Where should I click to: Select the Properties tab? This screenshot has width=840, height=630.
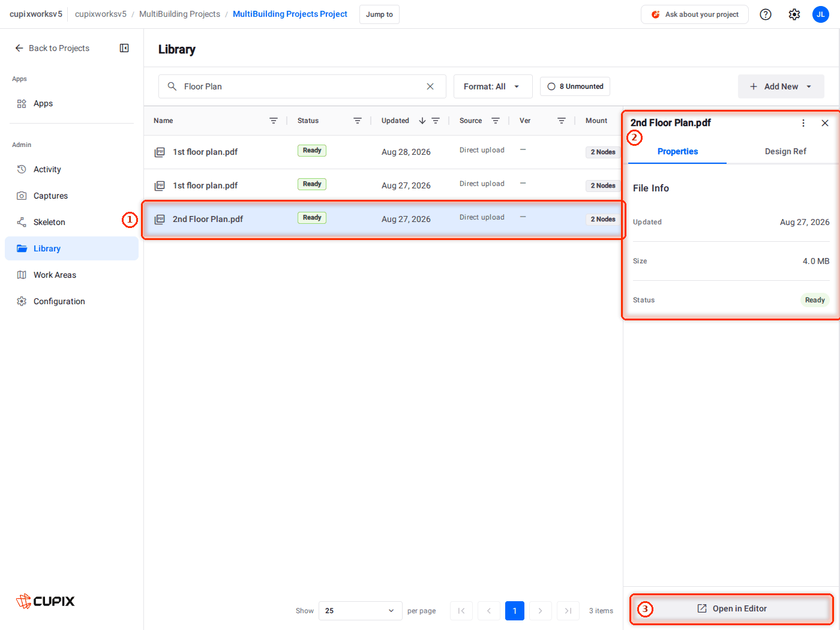677,151
